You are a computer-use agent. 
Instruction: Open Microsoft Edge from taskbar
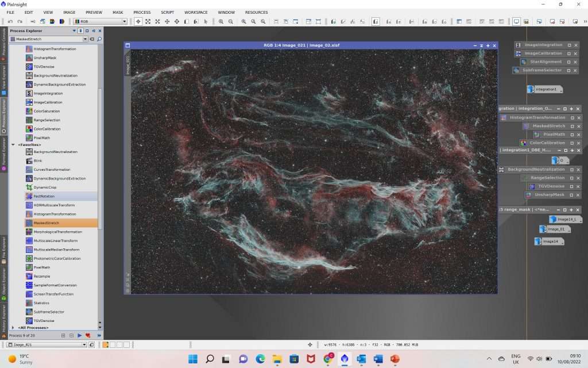pos(260,359)
